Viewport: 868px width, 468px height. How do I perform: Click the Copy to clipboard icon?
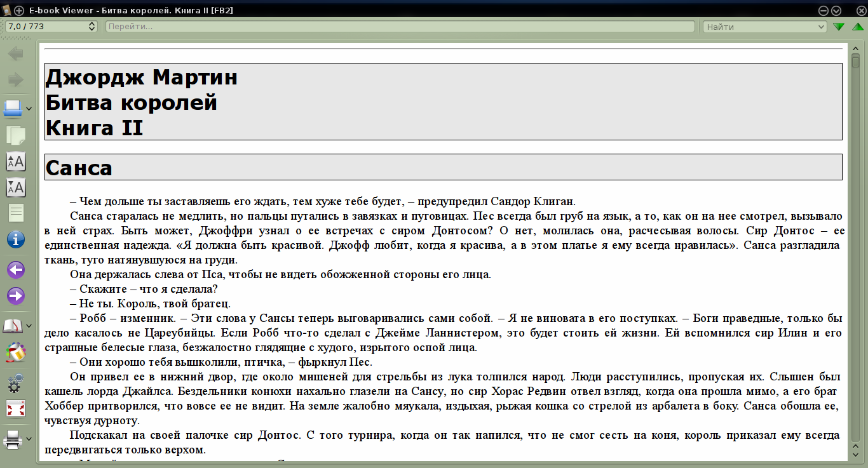[15, 135]
